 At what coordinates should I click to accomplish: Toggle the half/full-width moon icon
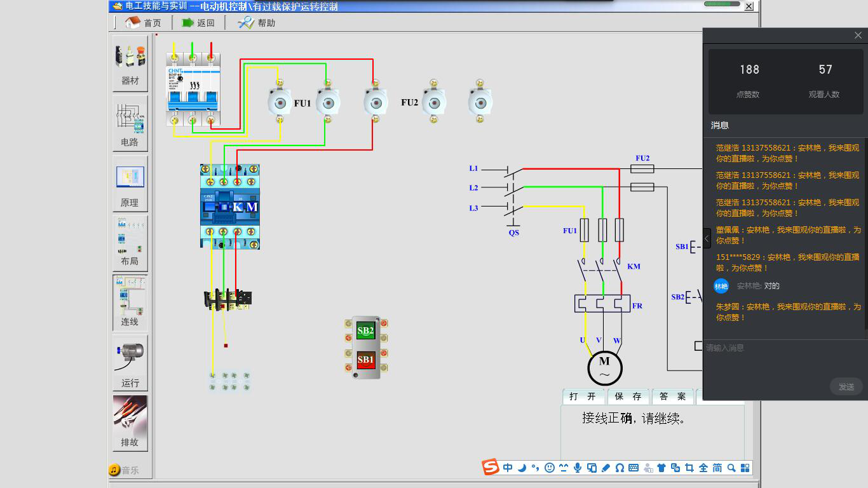tap(522, 468)
